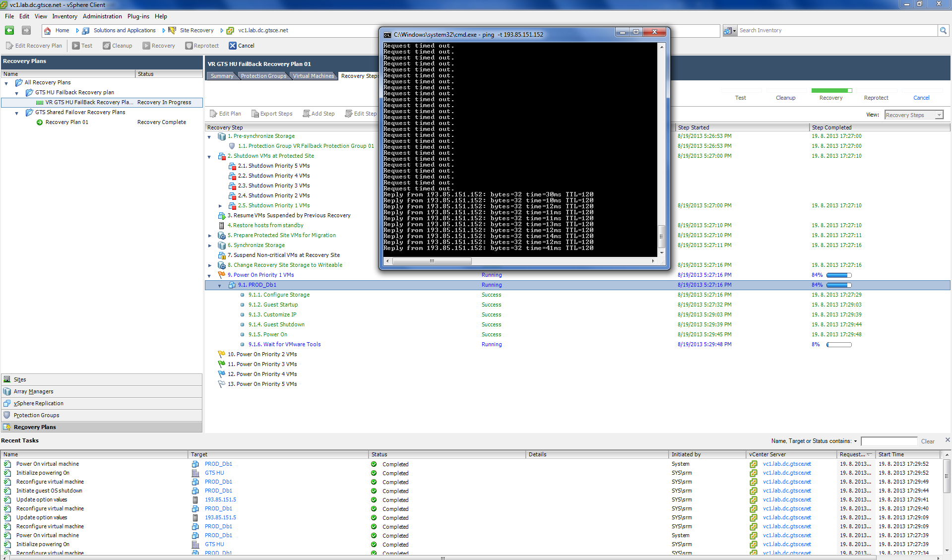Screen dimensions: 952x560
Task: Collapse the All Recovery Plans tree node
Action: click(x=6, y=83)
